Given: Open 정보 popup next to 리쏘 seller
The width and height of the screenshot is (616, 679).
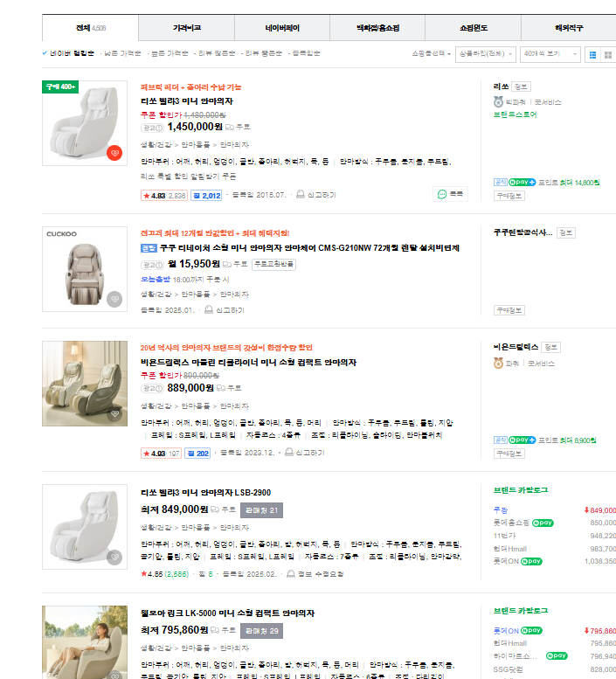Looking at the screenshot, I should click(x=521, y=87).
